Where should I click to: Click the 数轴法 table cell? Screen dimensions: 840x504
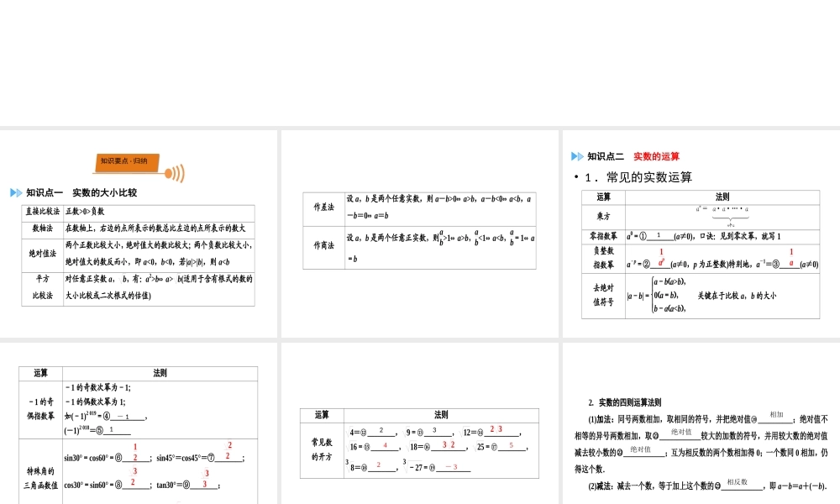click(43, 228)
